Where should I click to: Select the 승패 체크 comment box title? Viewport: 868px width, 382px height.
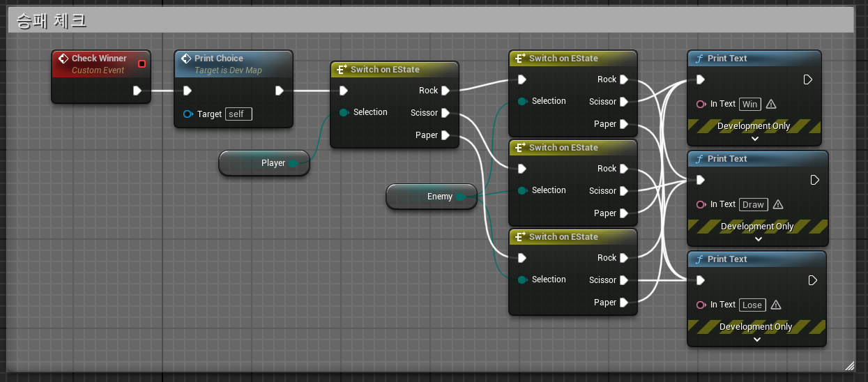[x=51, y=20]
